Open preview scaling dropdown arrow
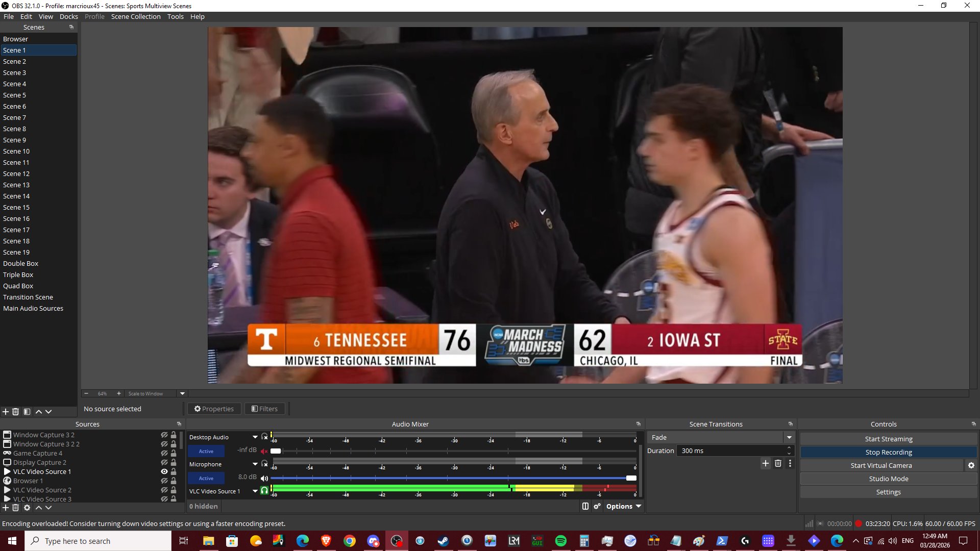Screen dimensions: 980x551 [182, 393]
